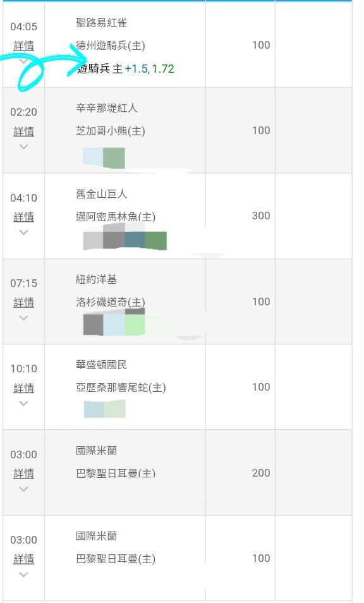Expand chevron under last 03:00 詳情

point(23,575)
